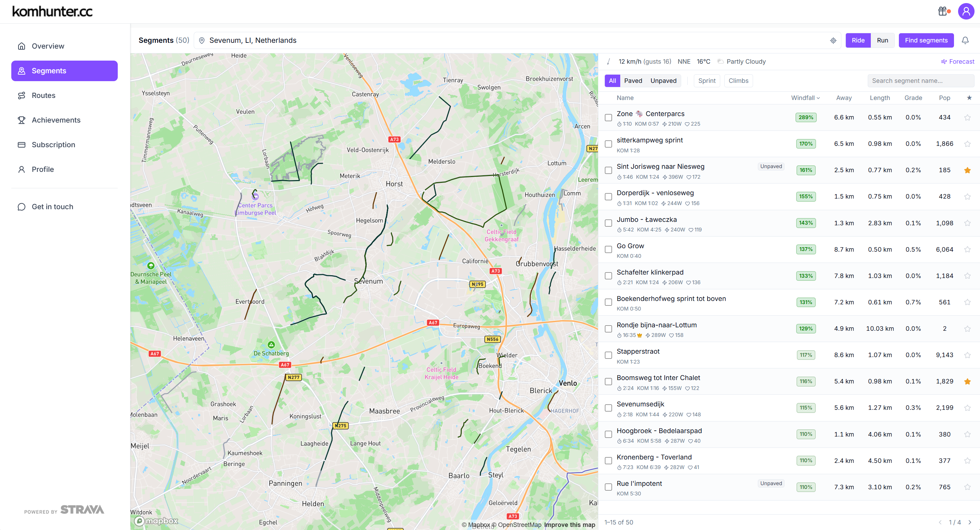Screen dimensions: 980x530
Task: Click the Routes sidebar icon
Action: coord(22,96)
